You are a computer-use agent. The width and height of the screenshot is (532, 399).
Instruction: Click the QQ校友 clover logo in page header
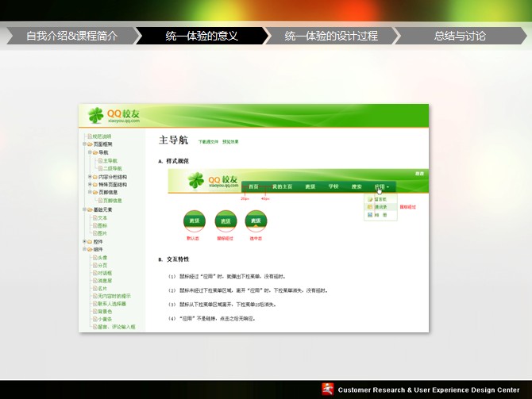[95, 115]
